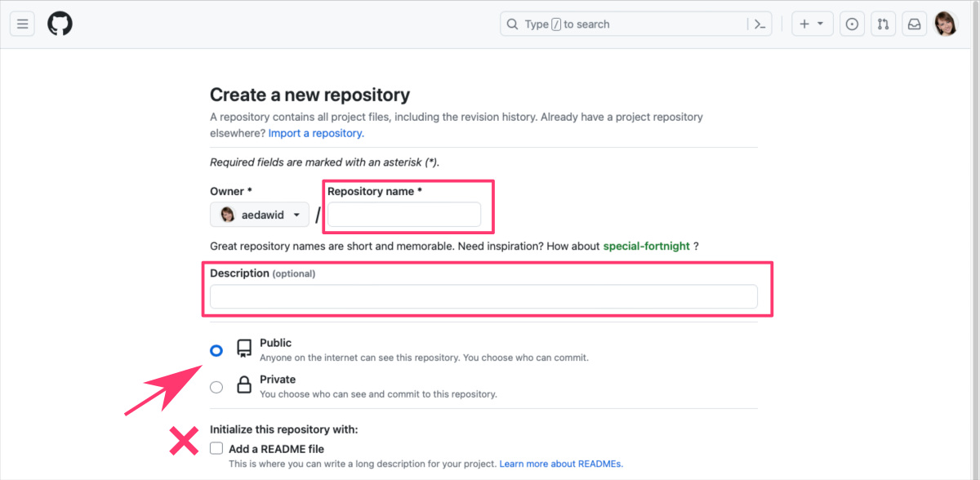This screenshot has height=480, width=980.
Task: Check notifications via the inbox icon
Action: point(914,24)
